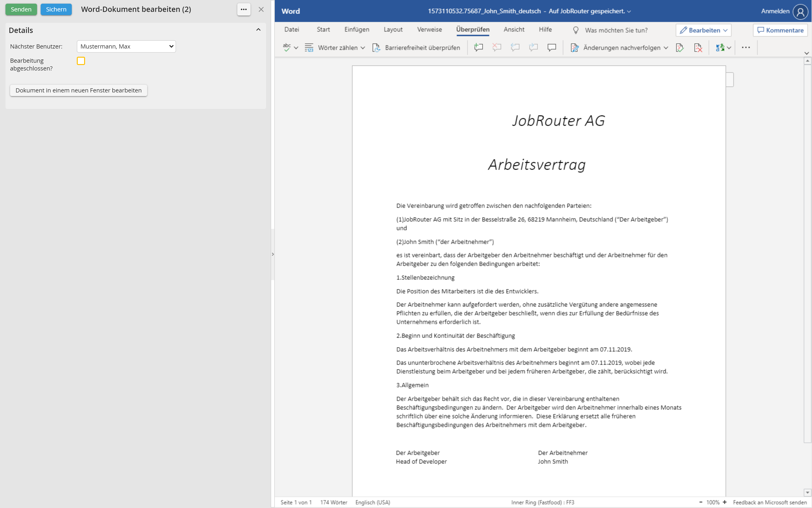The width and height of the screenshot is (812, 508).
Task: Go to the next comment icon
Action: click(x=534, y=48)
